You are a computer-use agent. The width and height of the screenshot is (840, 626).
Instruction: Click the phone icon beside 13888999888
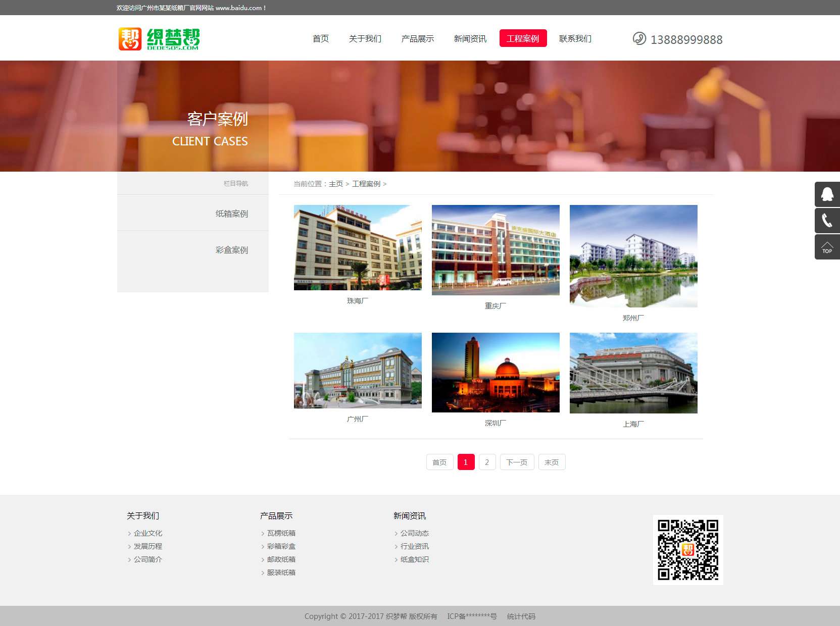(639, 39)
